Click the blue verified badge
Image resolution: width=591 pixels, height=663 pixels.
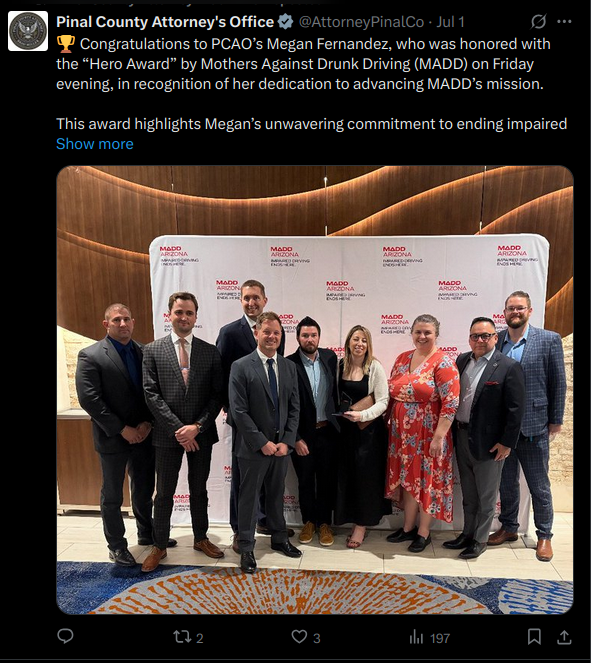tap(286, 22)
